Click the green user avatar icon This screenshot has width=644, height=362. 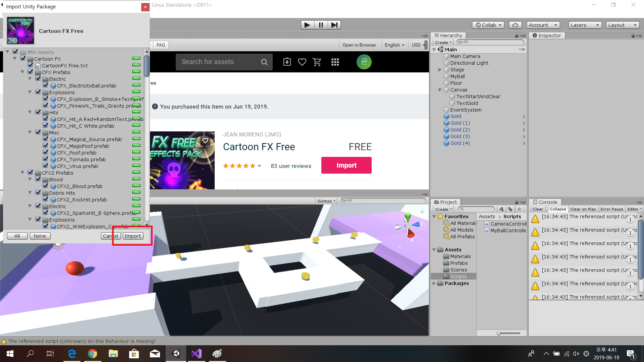[364, 62]
